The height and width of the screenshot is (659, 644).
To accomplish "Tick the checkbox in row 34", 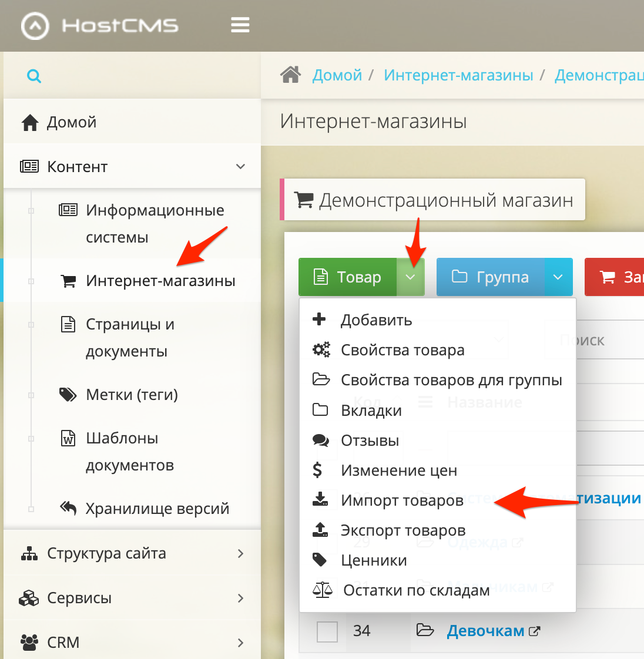I will tap(327, 630).
